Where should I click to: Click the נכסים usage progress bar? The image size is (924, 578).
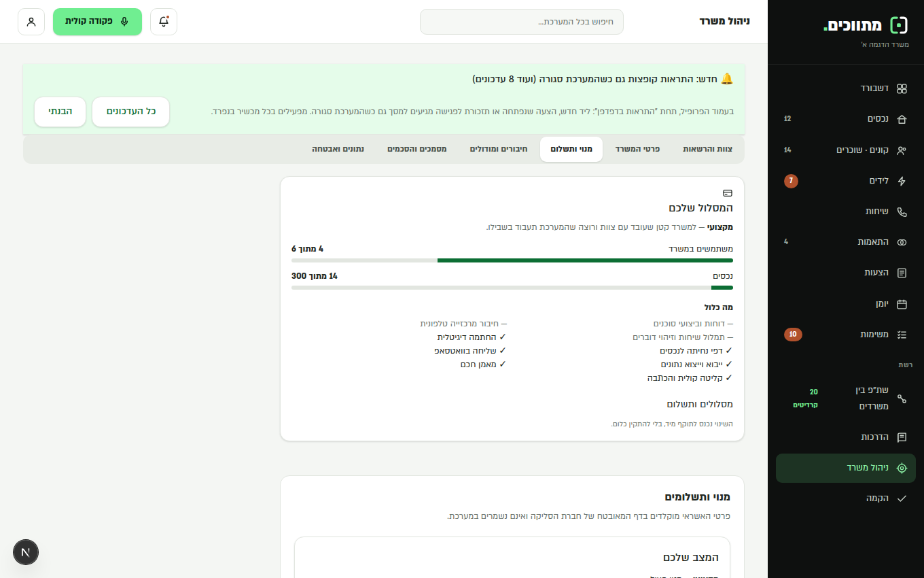click(x=512, y=288)
